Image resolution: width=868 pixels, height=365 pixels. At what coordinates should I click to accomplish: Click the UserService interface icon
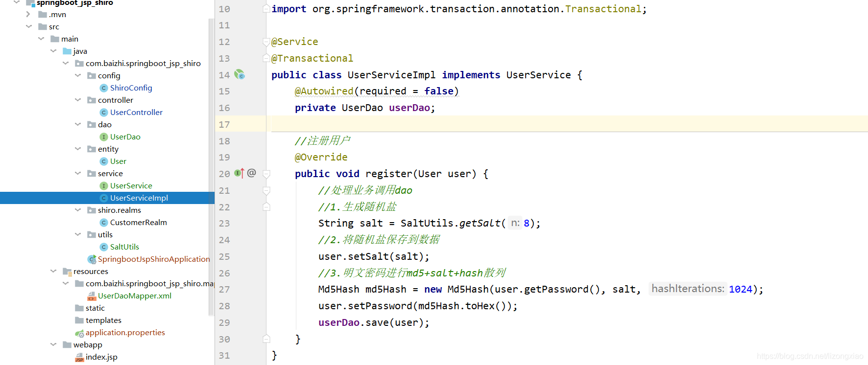[104, 186]
